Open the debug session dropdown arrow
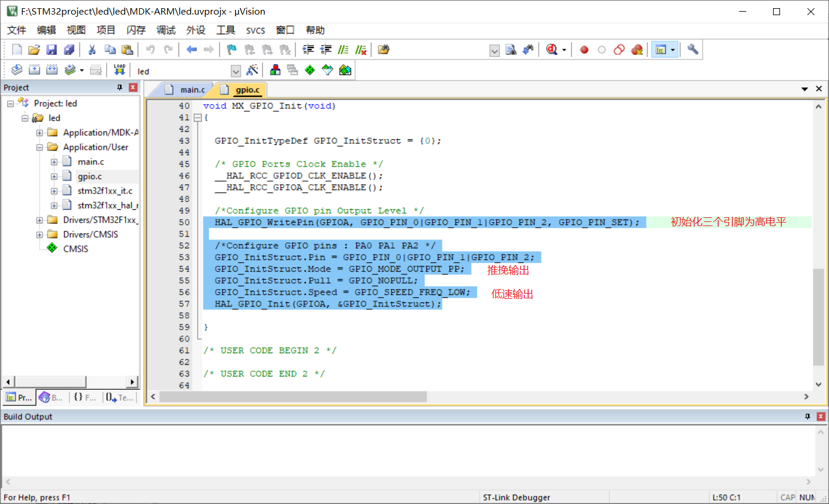The height and width of the screenshot is (504, 829). (x=564, y=50)
